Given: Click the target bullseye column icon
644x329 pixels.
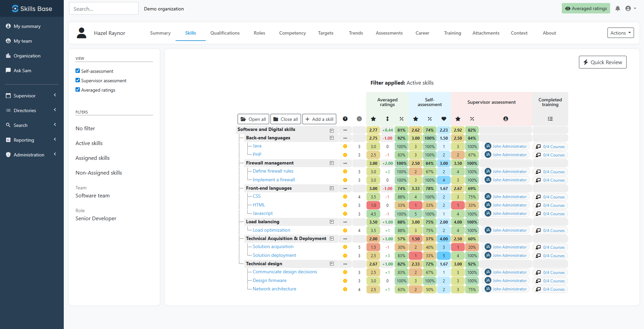Looking at the screenshot, I should click(x=359, y=119).
